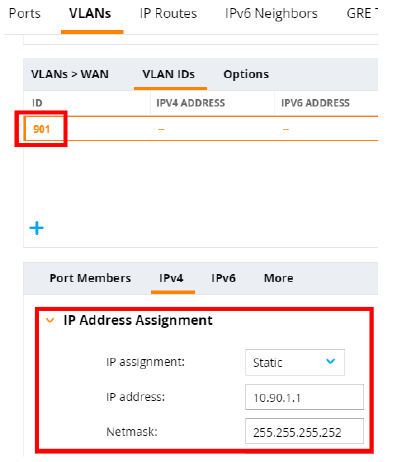Click the VLANs > WAN breadcrumb
This screenshot has width=401, height=462.
click(70, 74)
